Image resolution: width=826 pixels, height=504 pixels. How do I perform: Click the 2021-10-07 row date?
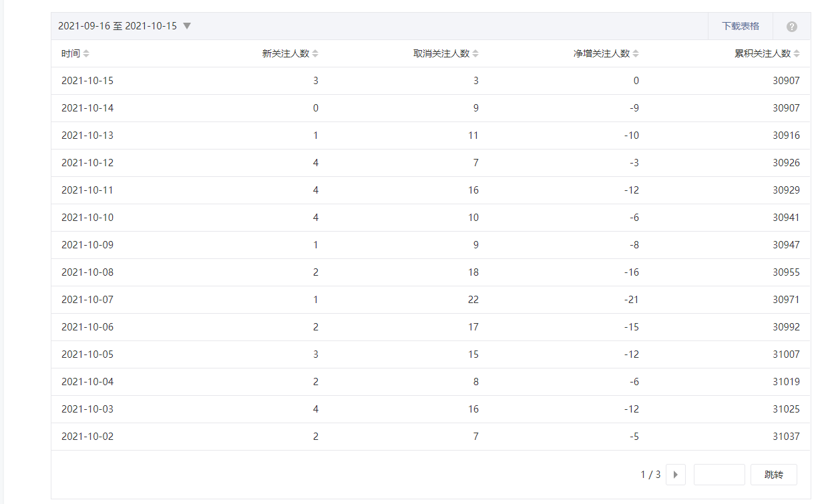pos(87,300)
